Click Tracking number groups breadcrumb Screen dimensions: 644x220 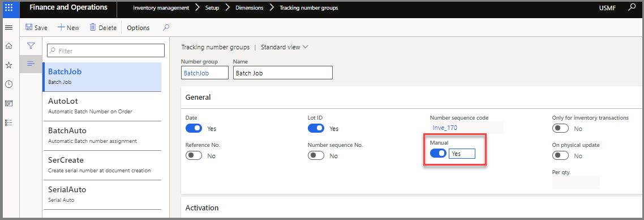pyautogui.click(x=309, y=8)
